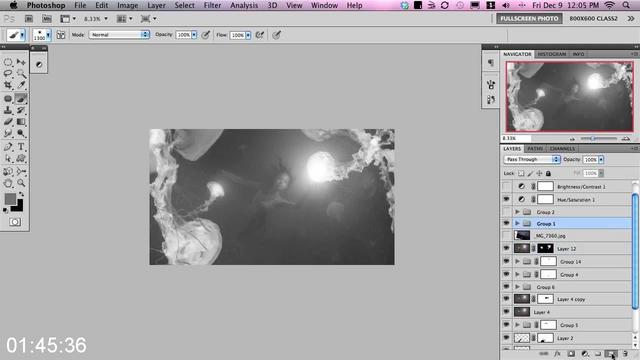Open the Brush panel toggle
Screen dimensions: 640x360
pyautogui.click(x=61, y=35)
